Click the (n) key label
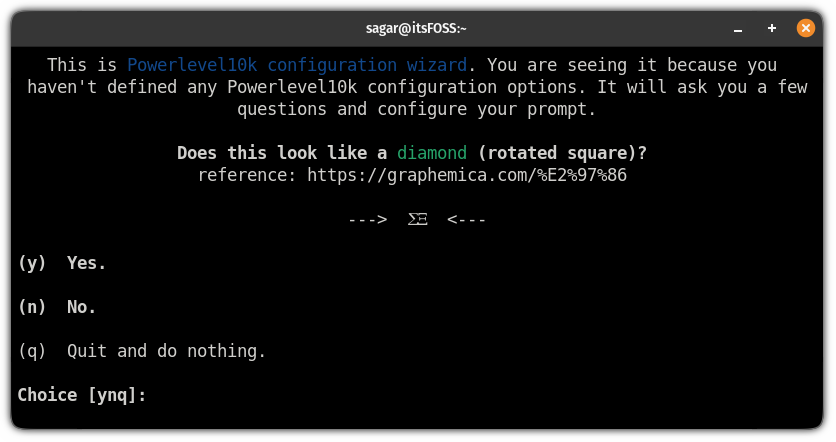836x442 pixels. pyautogui.click(x=32, y=307)
